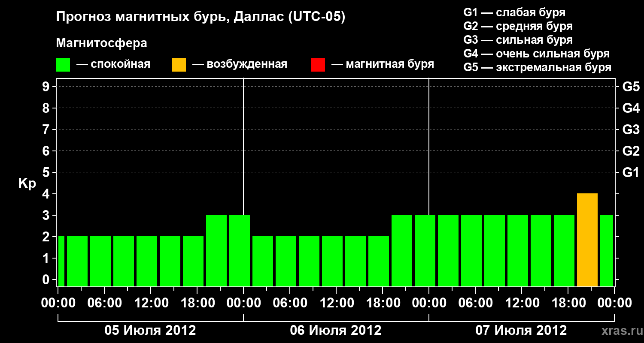
Task: Click the red магнитная буря legend swatch
Action: tap(318, 65)
